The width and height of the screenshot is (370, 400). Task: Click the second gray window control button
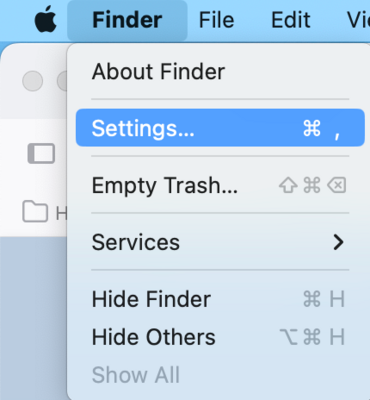tap(62, 81)
